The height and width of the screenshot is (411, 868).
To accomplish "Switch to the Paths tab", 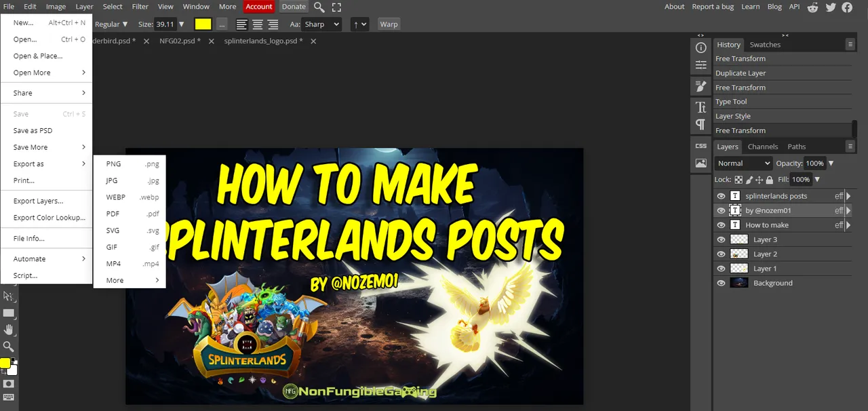I will (x=797, y=146).
